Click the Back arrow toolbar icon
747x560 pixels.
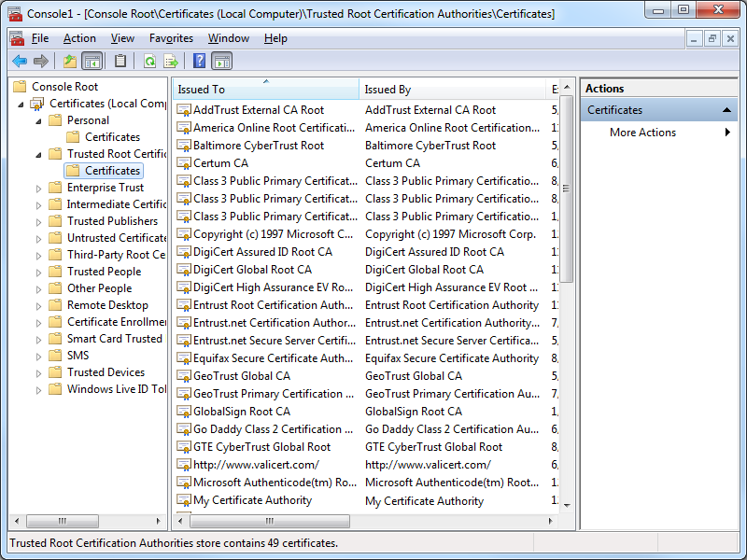pyautogui.click(x=19, y=62)
